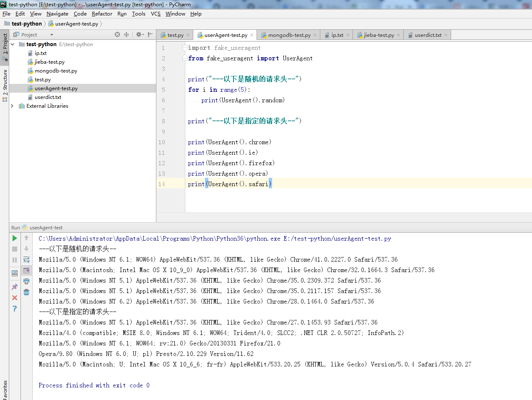Screen dimensions: 532x400
Task: Rerun the userAgent-test script
Action: click(x=14, y=239)
